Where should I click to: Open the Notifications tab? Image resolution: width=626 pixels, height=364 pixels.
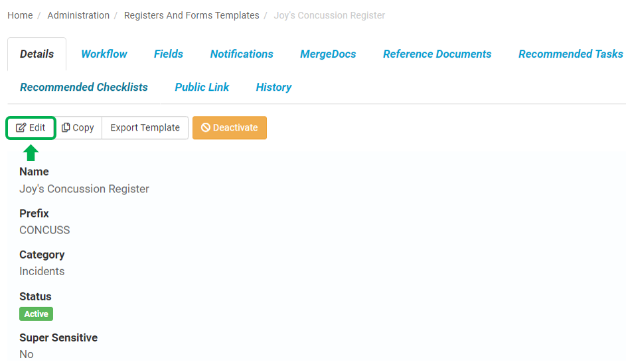tap(242, 54)
